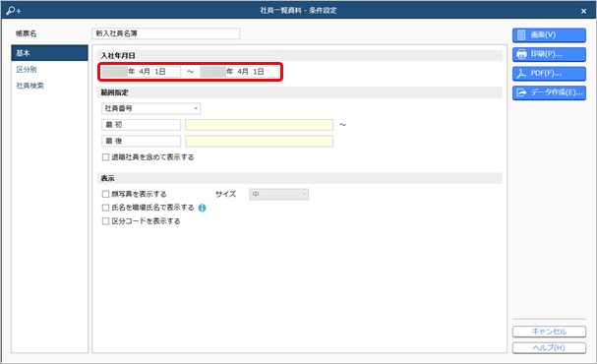Click the 印刷(P)... print button
Image resolution: width=597 pixels, height=364 pixels.
pyautogui.click(x=549, y=54)
